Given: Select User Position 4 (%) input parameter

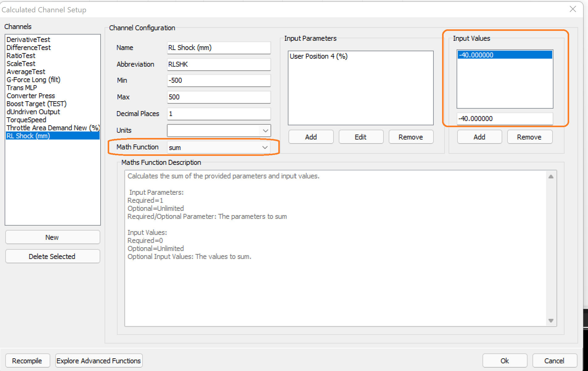Looking at the screenshot, I should pyautogui.click(x=318, y=56).
